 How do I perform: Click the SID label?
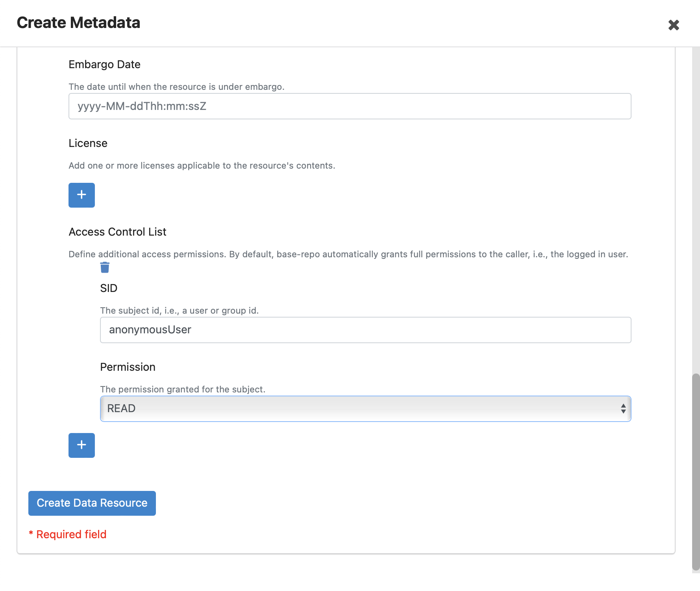(x=109, y=288)
